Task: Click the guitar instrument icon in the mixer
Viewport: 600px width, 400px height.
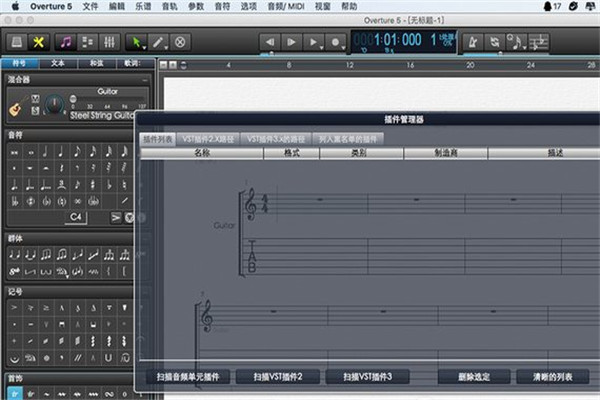Action: tap(16, 107)
